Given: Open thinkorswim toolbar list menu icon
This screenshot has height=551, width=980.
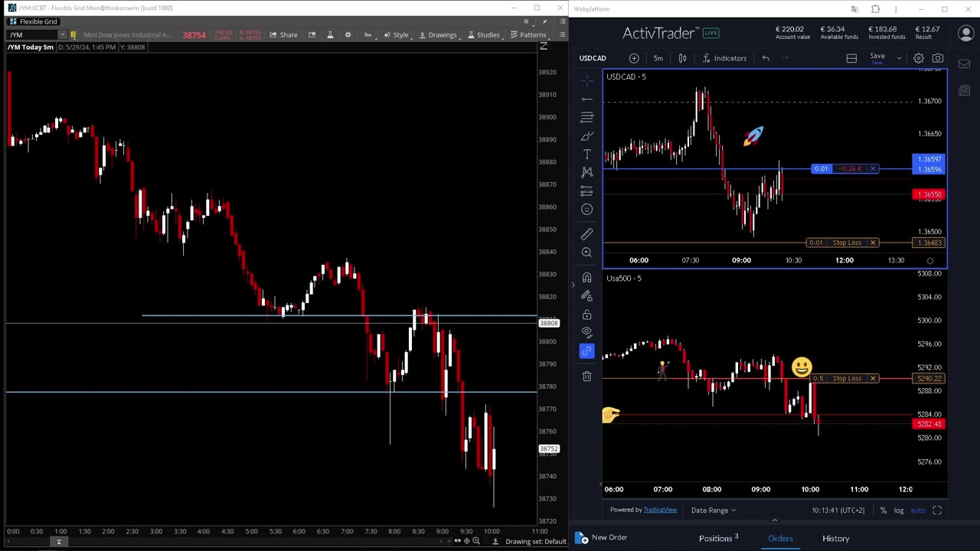Looking at the screenshot, I should (x=563, y=34).
